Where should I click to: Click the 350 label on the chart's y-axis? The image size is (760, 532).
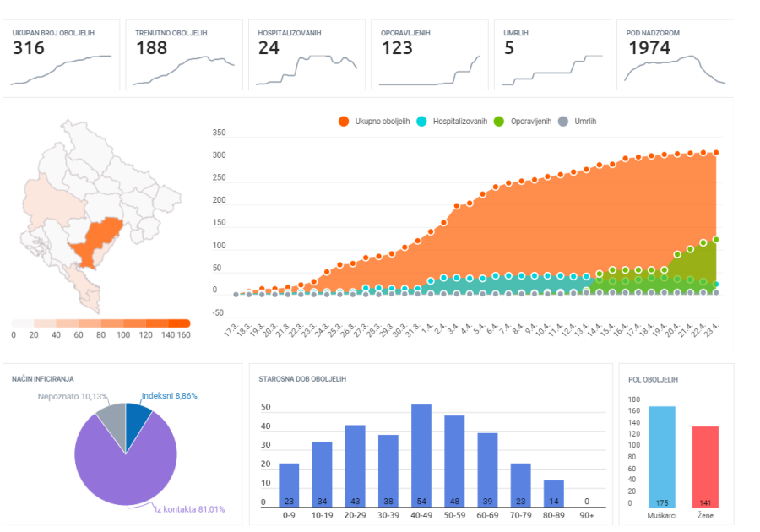click(219, 133)
